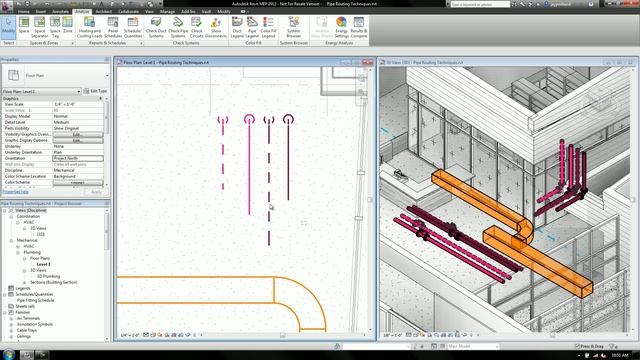The height and width of the screenshot is (360, 640).
Task: Switch to the Annotate ribbon tab
Action: pyautogui.click(x=60, y=11)
